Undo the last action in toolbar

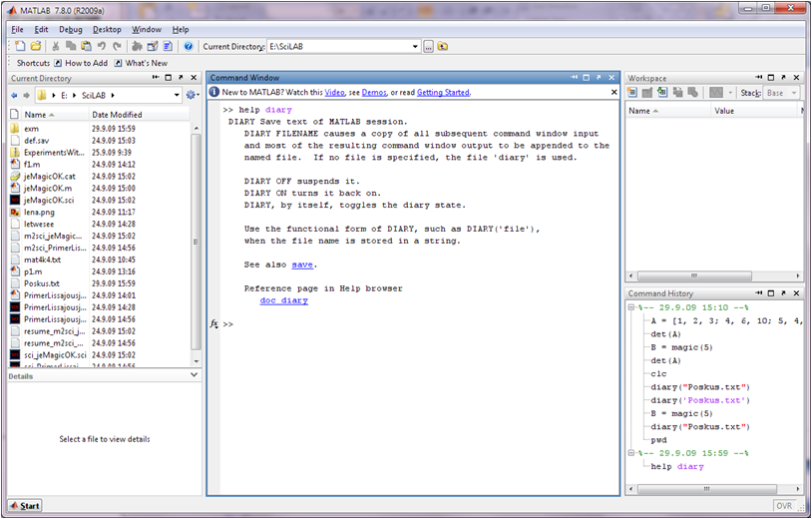[102, 46]
